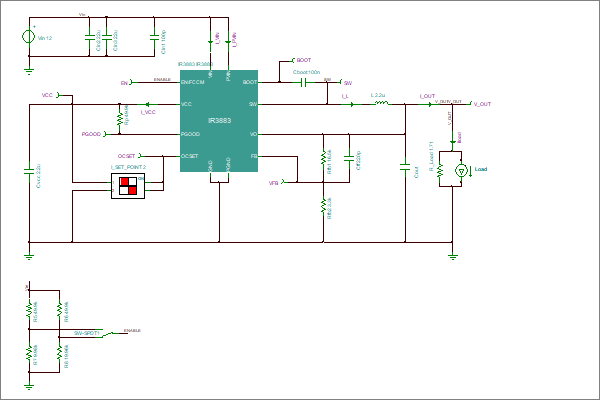The image size is (600, 400).
Task: Click the VFB test point label
Action: 274,183
